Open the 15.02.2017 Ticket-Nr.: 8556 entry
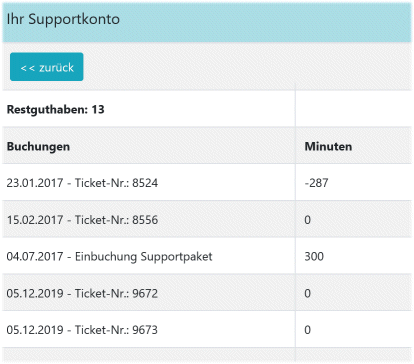The height and width of the screenshot is (364, 414). pyautogui.click(x=82, y=220)
